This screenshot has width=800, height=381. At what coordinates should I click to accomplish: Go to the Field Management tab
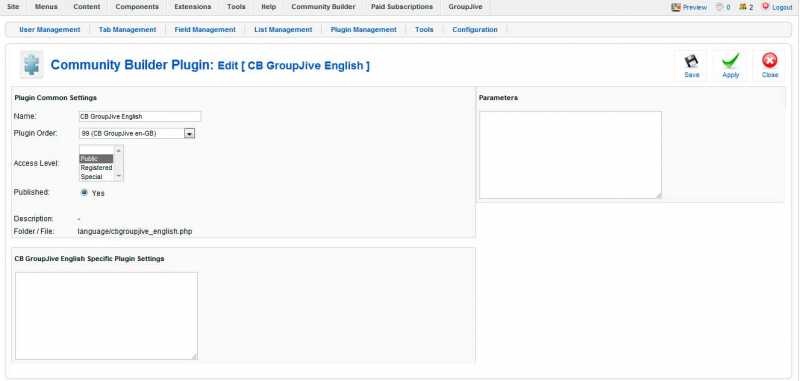point(205,30)
